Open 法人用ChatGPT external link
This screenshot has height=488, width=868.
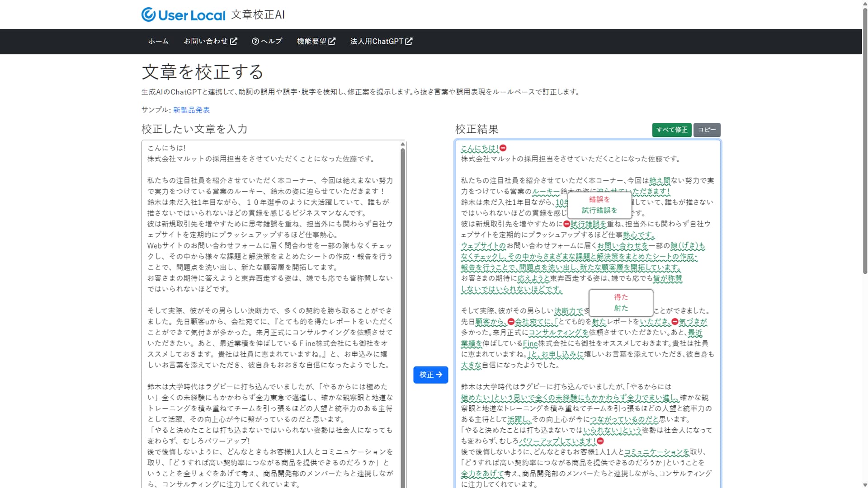(x=381, y=41)
